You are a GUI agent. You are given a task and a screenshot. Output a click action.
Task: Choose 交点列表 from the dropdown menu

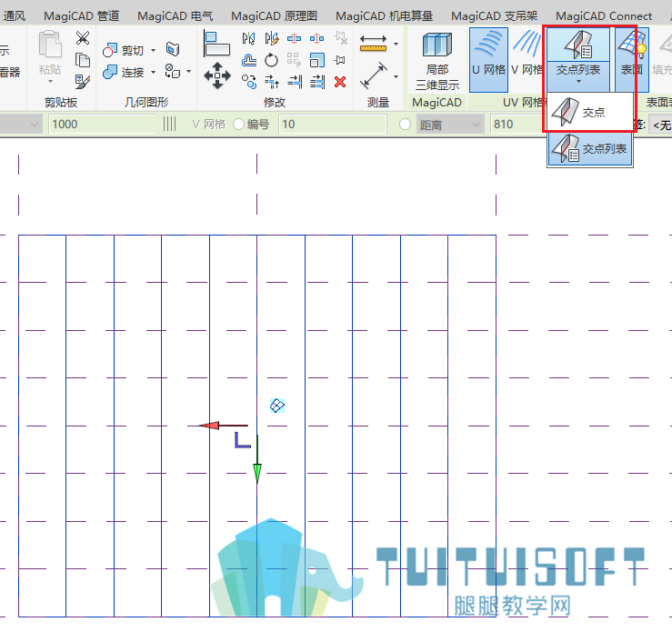click(590, 148)
